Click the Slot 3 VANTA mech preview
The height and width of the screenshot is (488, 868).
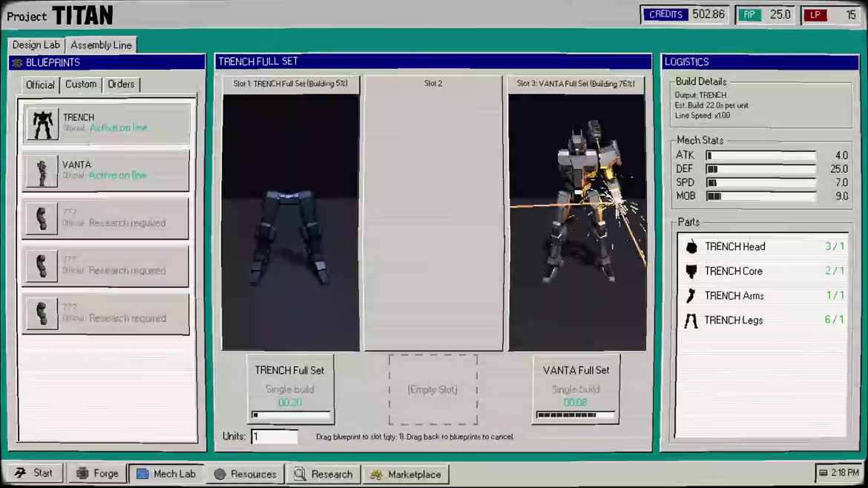577,222
